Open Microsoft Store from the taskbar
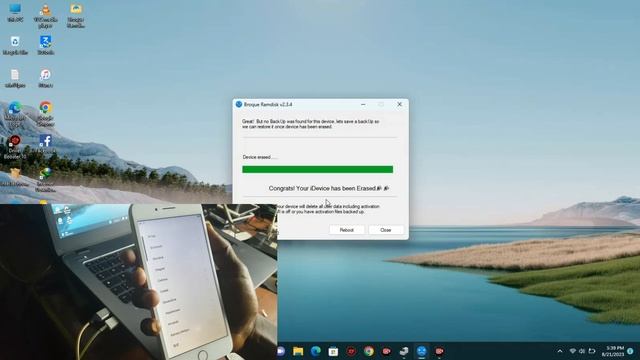This screenshot has height=360, width=640. [333, 351]
